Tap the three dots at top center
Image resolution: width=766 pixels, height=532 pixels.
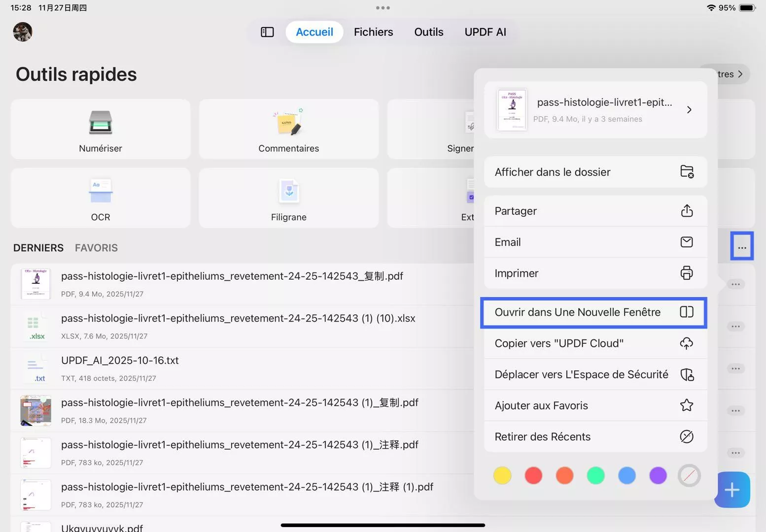coord(383,8)
